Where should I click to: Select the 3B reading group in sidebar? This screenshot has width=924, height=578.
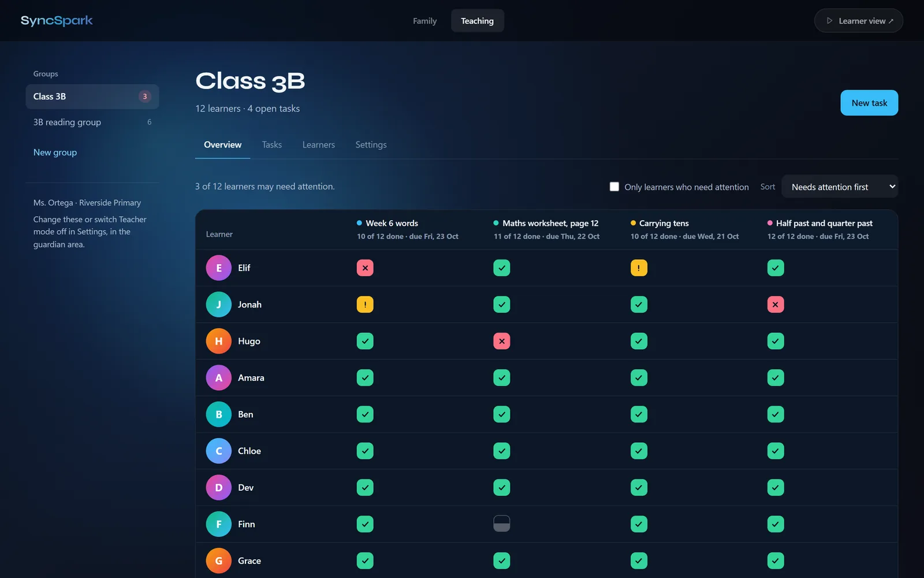tap(92, 122)
